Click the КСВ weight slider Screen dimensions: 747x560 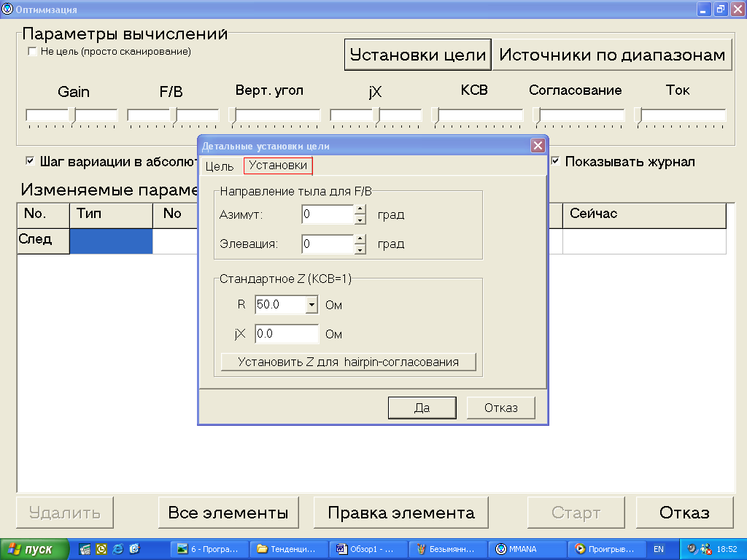pyautogui.click(x=477, y=117)
